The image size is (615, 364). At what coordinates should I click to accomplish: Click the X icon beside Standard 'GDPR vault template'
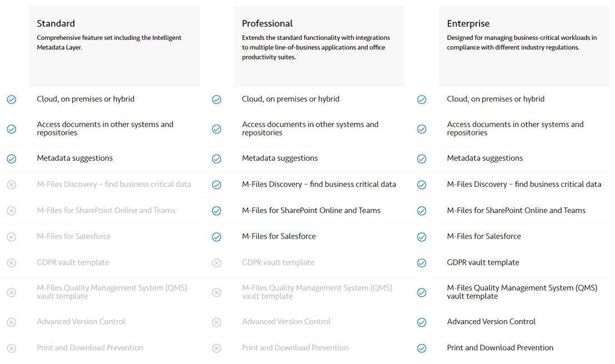tap(12, 263)
